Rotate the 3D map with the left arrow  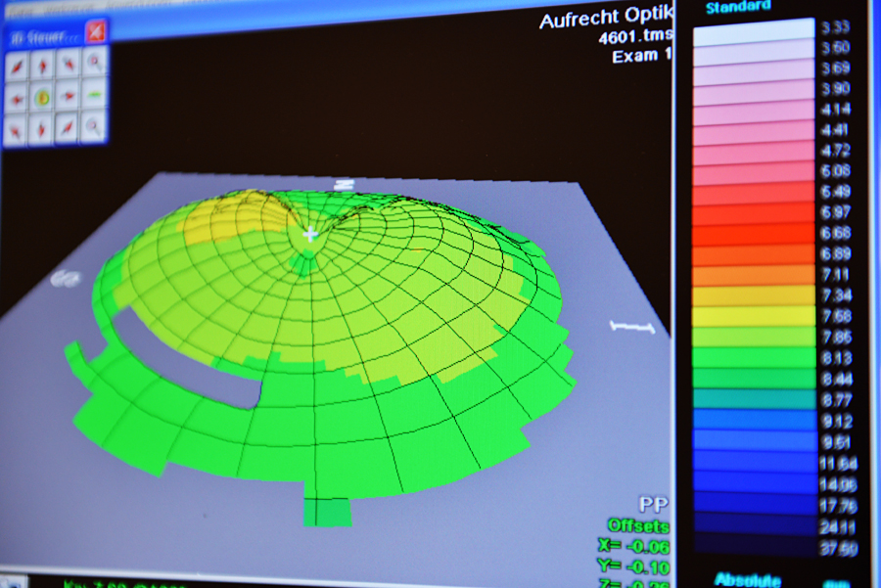(x=18, y=98)
